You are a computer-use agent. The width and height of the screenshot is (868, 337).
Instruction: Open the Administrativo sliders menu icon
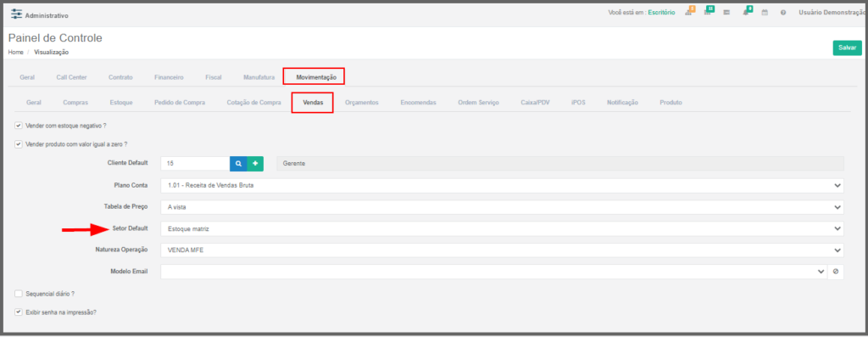click(x=17, y=14)
